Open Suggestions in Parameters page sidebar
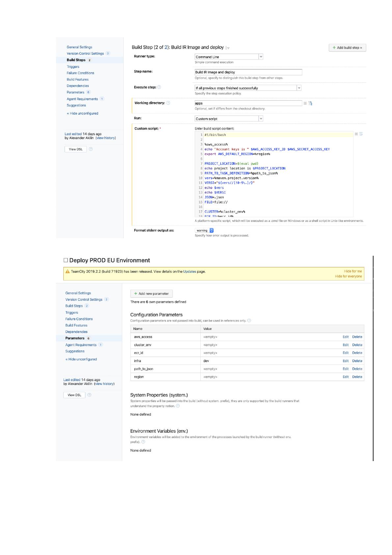The image size is (392, 555). [x=75, y=351]
